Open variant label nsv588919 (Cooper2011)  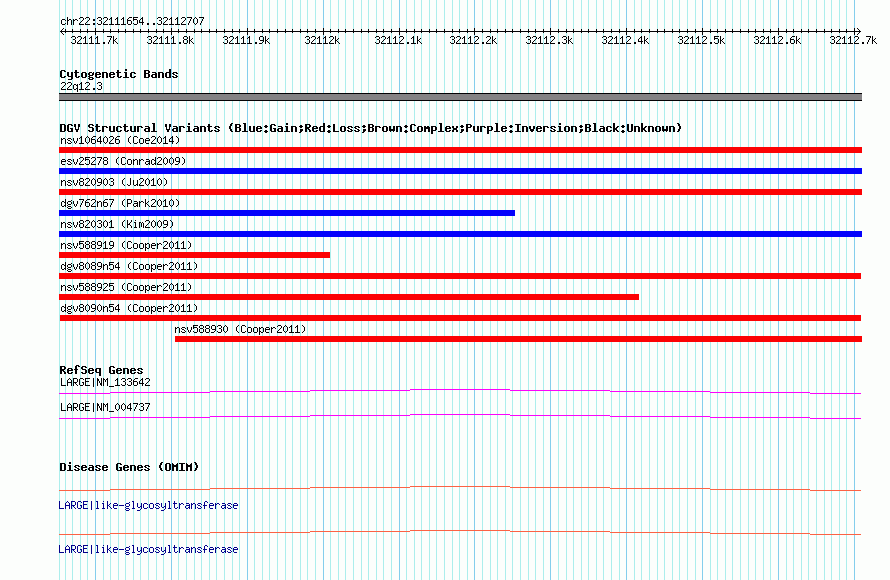pyautogui.click(x=126, y=245)
